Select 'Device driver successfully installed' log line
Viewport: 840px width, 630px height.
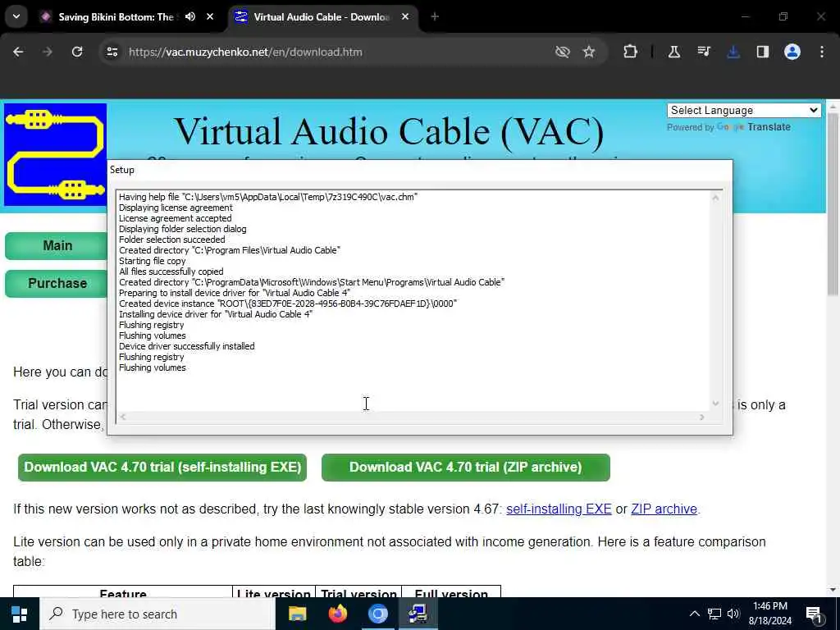[x=186, y=346]
